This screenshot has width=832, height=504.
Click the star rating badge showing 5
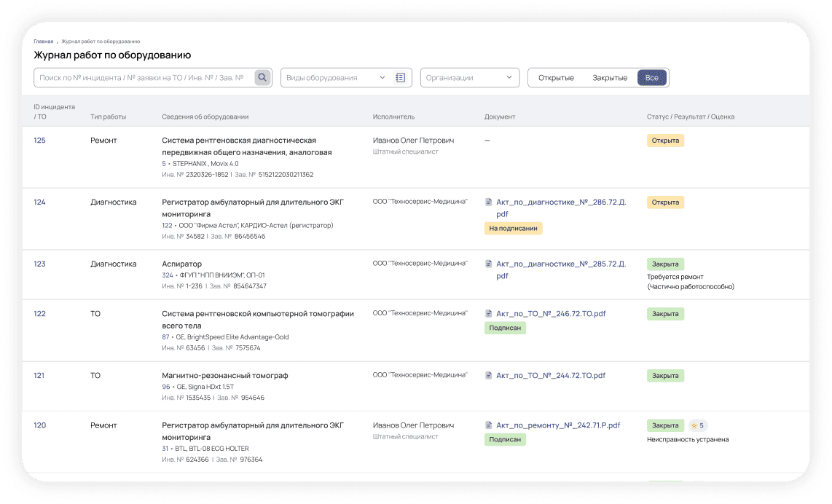coord(698,425)
